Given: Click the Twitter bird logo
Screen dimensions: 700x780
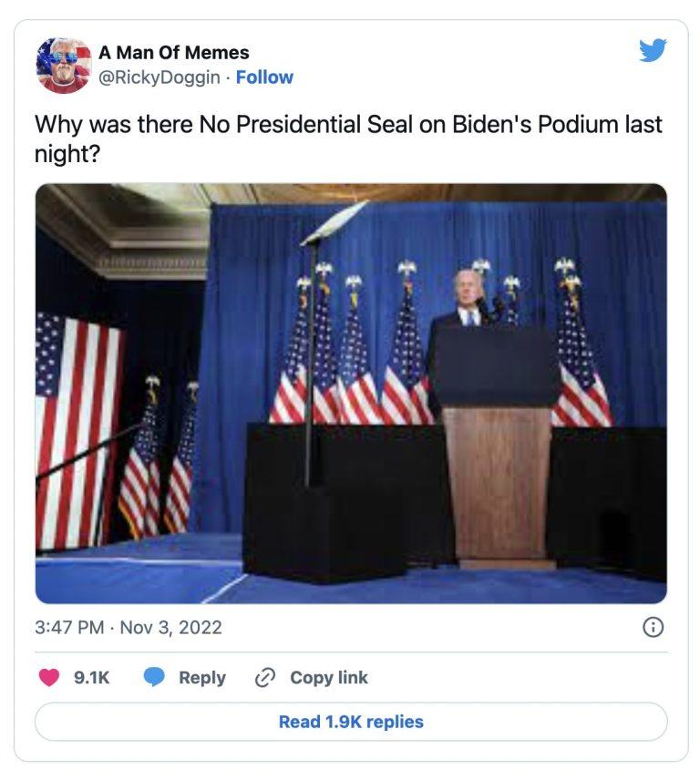Looking at the screenshot, I should 653,50.
